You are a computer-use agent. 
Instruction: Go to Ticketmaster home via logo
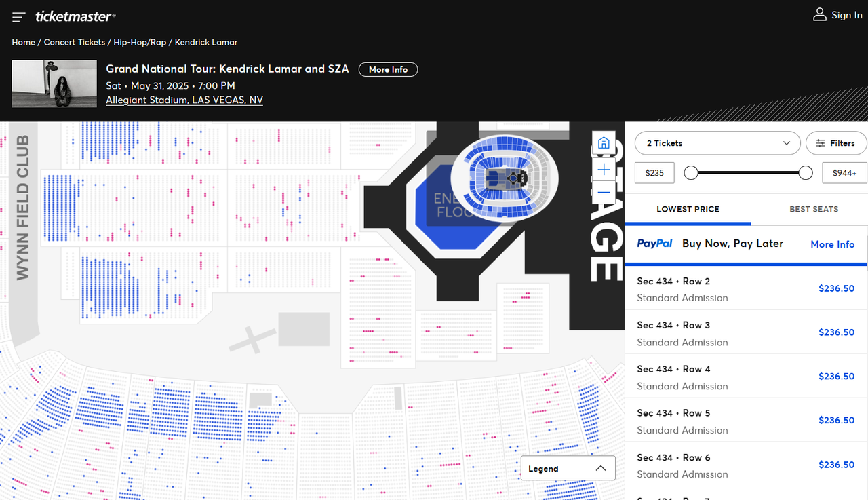75,16
